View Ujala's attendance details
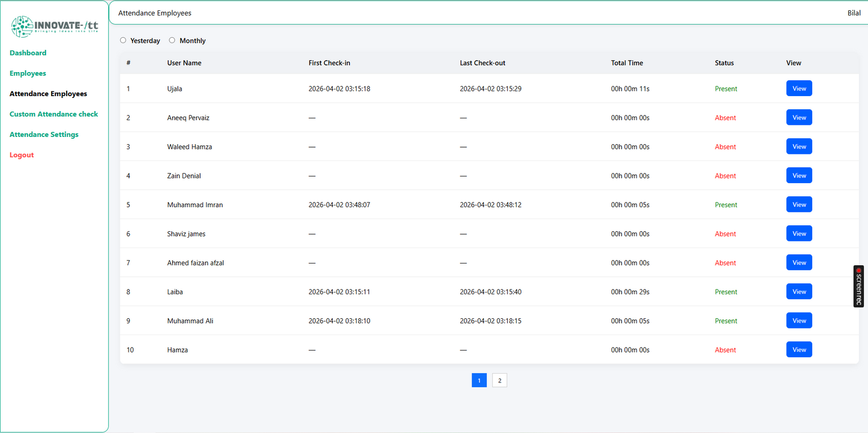Viewport: 868px width, 433px height. pyautogui.click(x=799, y=88)
